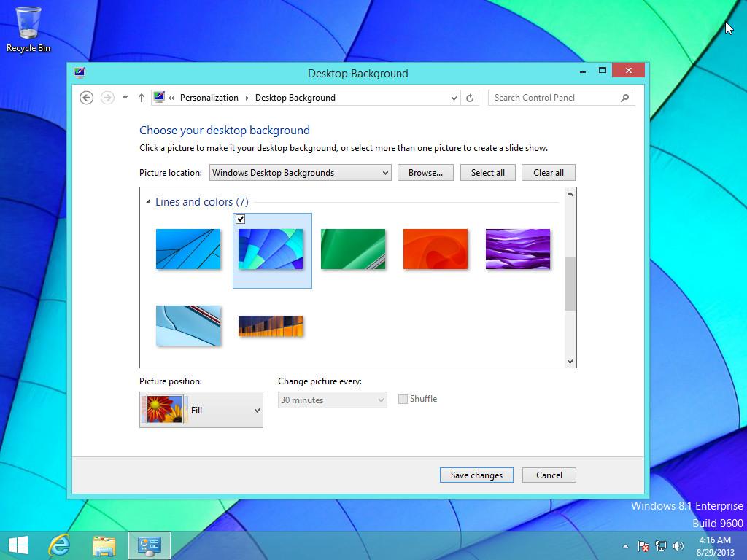Expand address bar history dropdown
This screenshot has height=560, width=747.
coord(454,98)
